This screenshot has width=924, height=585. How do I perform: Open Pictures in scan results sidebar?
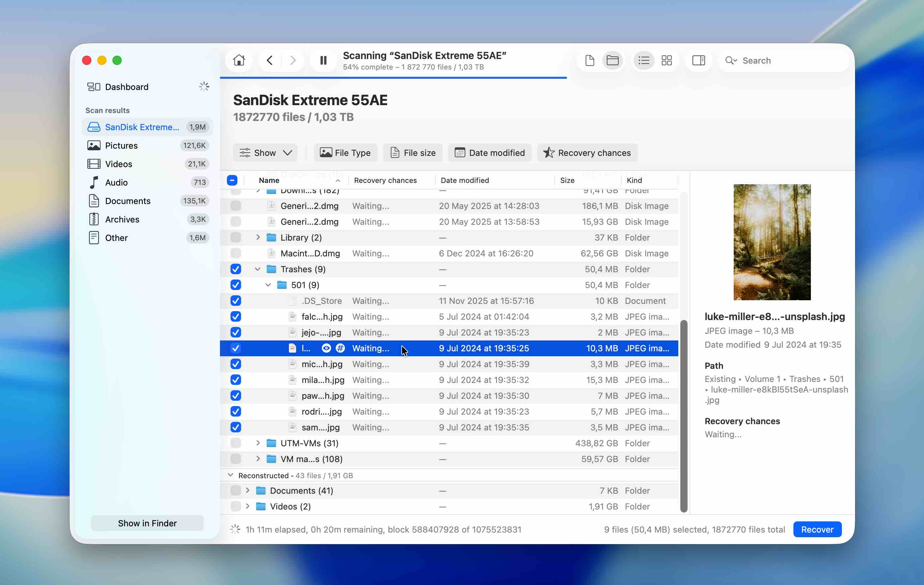[121, 145]
